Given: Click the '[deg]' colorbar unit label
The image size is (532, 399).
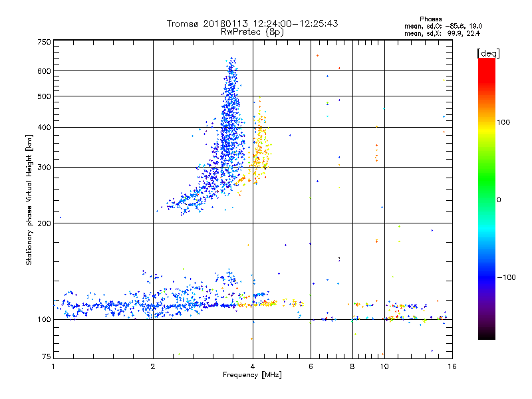Looking at the screenshot, I should coord(488,53).
